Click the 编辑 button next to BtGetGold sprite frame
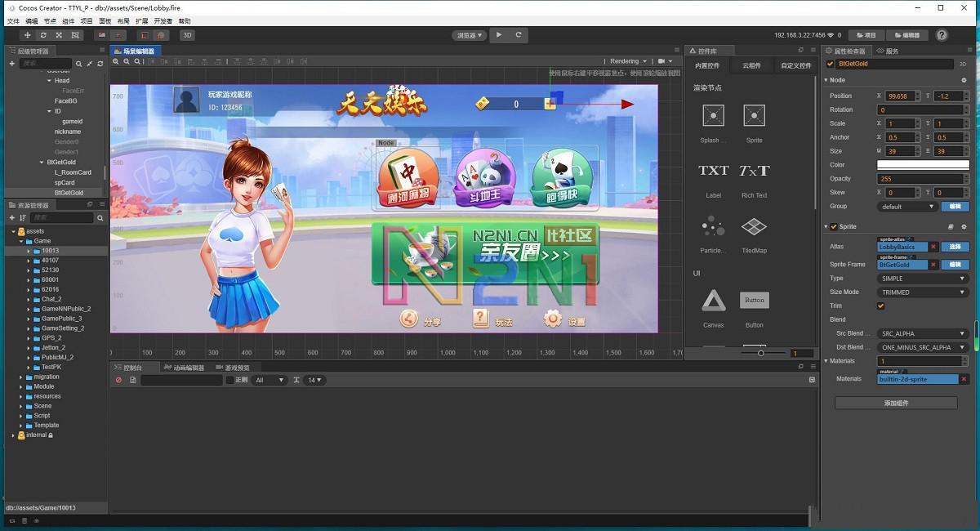 (x=953, y=264)
